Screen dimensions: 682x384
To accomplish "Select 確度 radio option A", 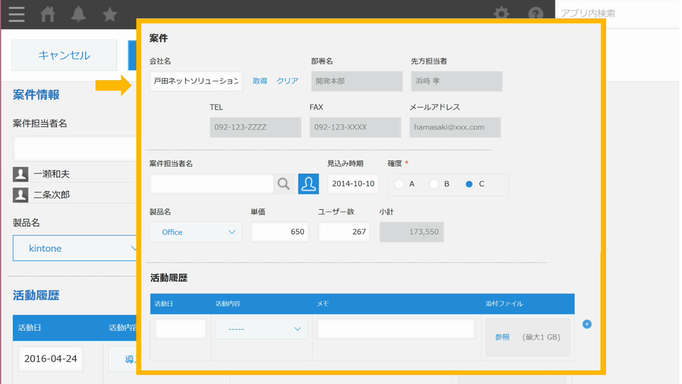I will tap(399, 184).
